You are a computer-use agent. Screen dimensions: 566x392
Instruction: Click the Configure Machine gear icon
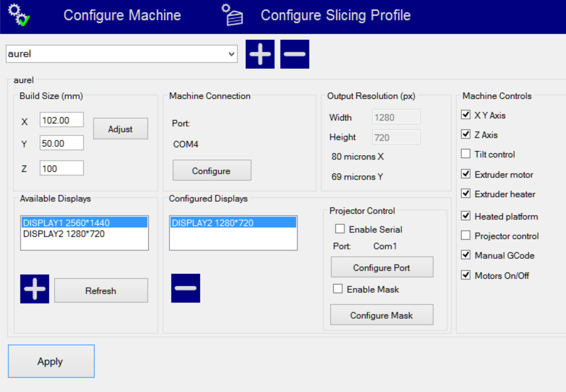[20, 15]
